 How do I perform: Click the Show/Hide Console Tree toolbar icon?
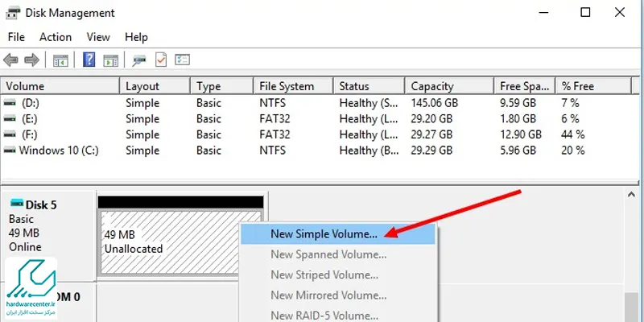pos(60,60)
